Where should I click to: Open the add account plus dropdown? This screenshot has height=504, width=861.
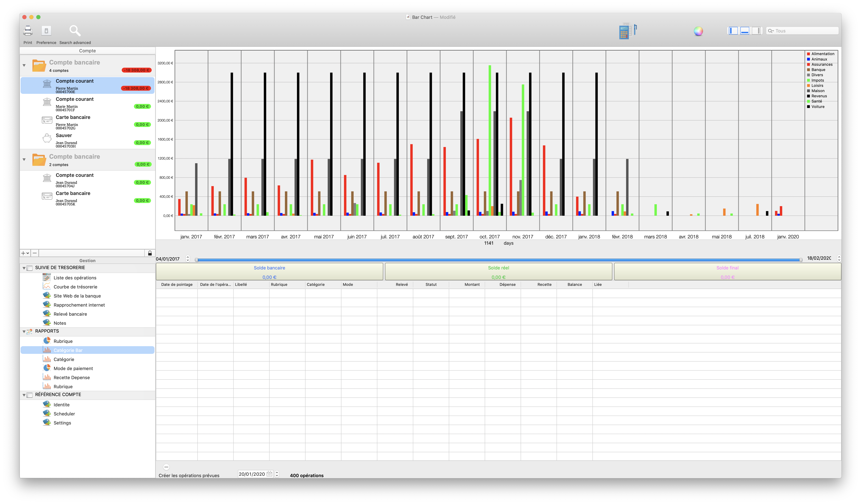(x=25, y=253)
